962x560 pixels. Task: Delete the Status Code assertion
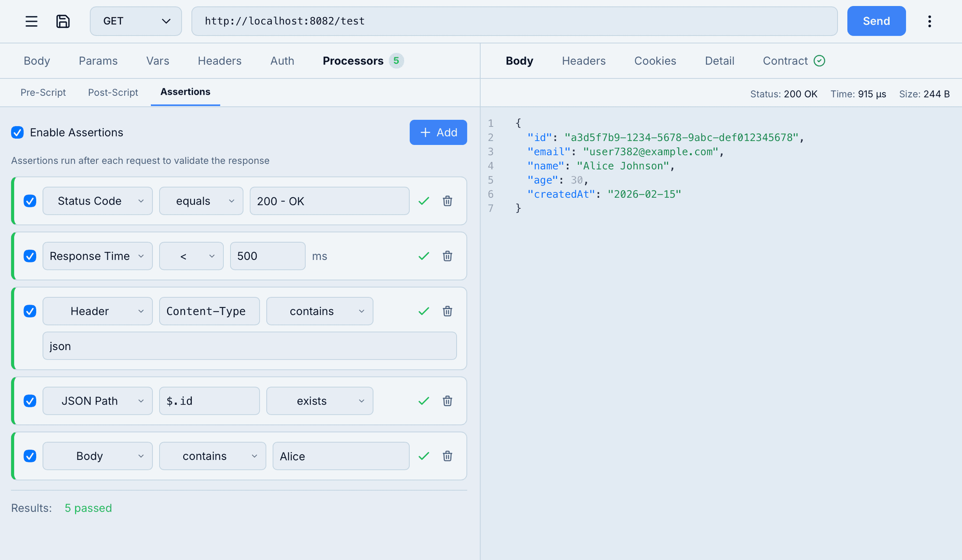click(447, 201)
